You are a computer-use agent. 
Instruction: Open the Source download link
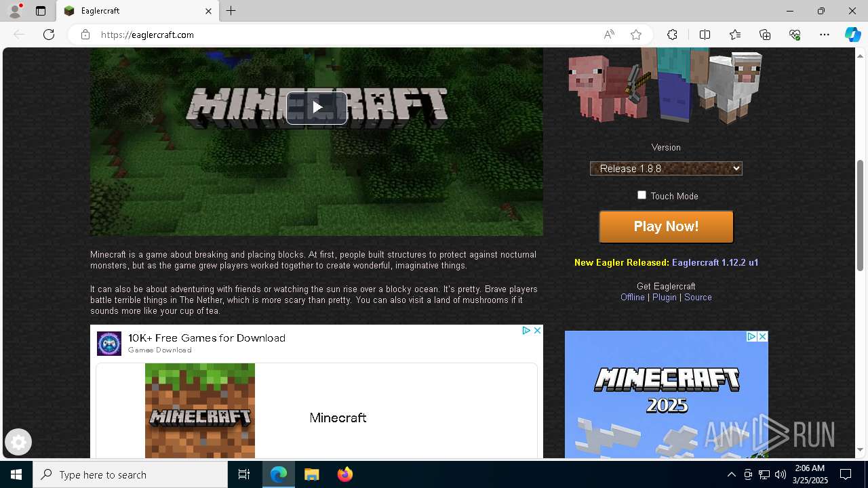[x=698, y=297]
